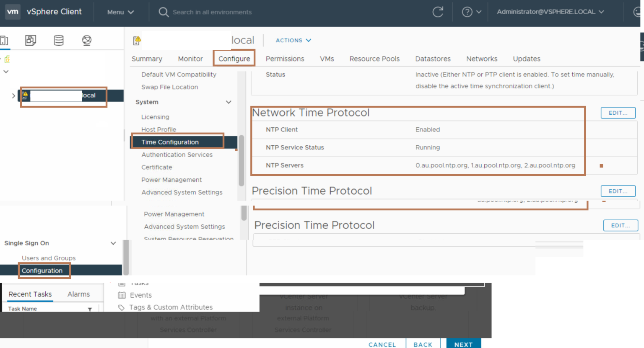Open Tags & Custom Attributes
This screenshot has height=348, width=644.
tap(172, 307)
